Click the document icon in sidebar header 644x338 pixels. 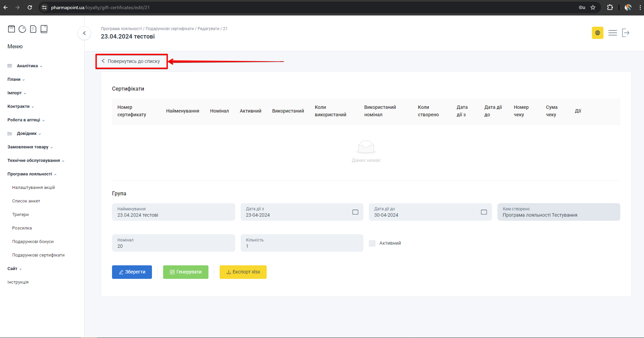coord(33,29)
